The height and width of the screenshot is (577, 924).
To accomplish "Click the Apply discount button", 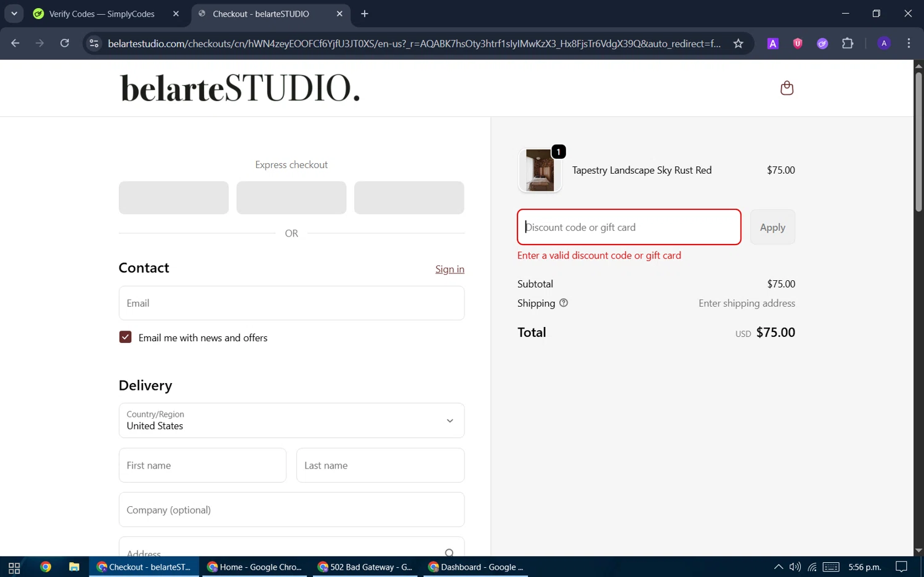I will coord(772,227).
